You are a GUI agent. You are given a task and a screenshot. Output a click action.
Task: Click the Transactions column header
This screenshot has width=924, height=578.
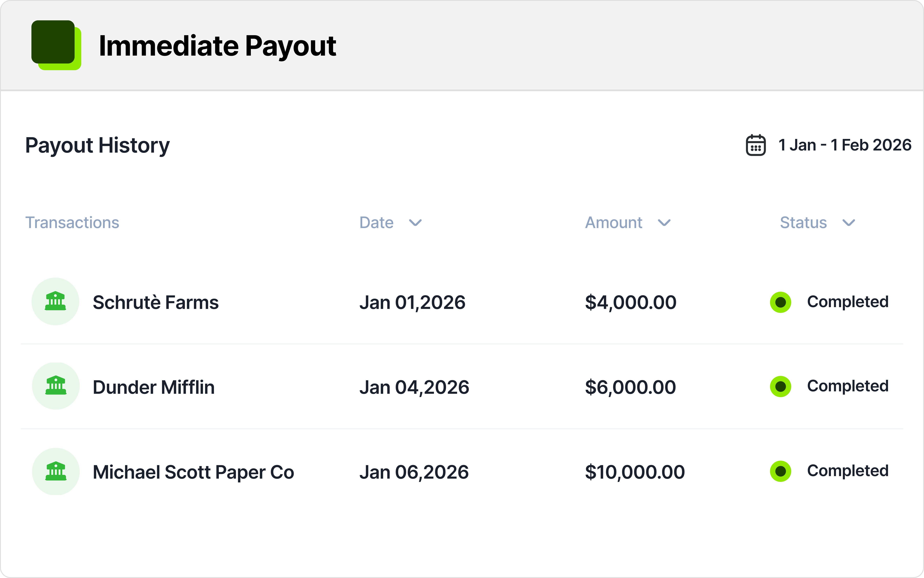72,222
